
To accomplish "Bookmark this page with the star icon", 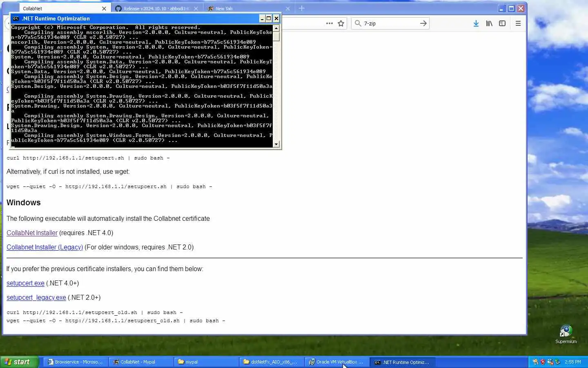I will tap(341, 24).
